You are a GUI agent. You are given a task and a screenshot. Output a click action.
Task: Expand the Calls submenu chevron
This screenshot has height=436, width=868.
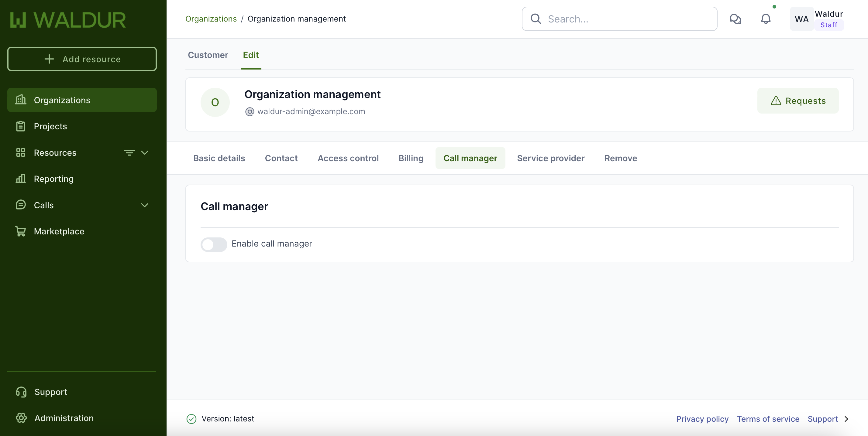coord(145,205)
